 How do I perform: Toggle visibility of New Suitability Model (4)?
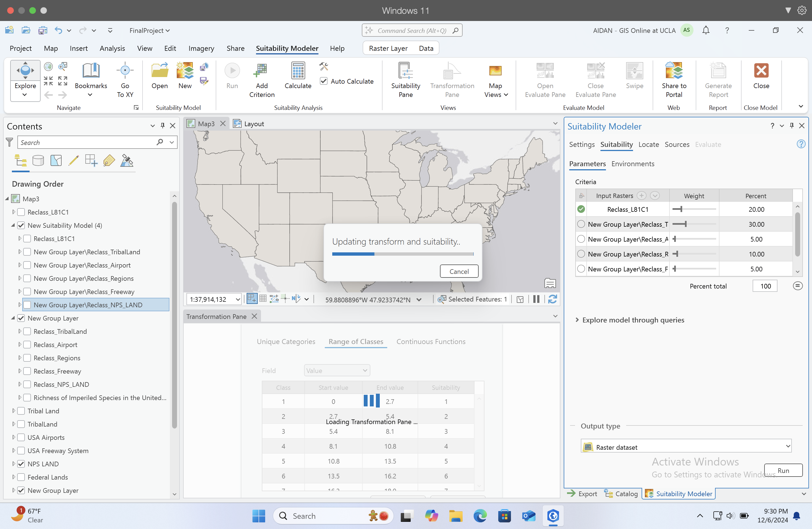pyautogui.click(x=21, y=226)
